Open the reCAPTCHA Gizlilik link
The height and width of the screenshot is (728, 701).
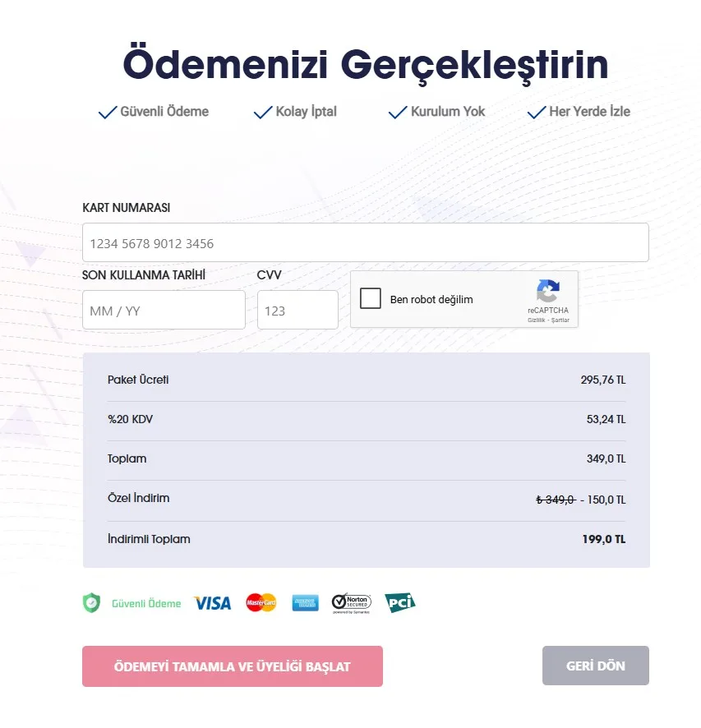click(x=537, y=320)
